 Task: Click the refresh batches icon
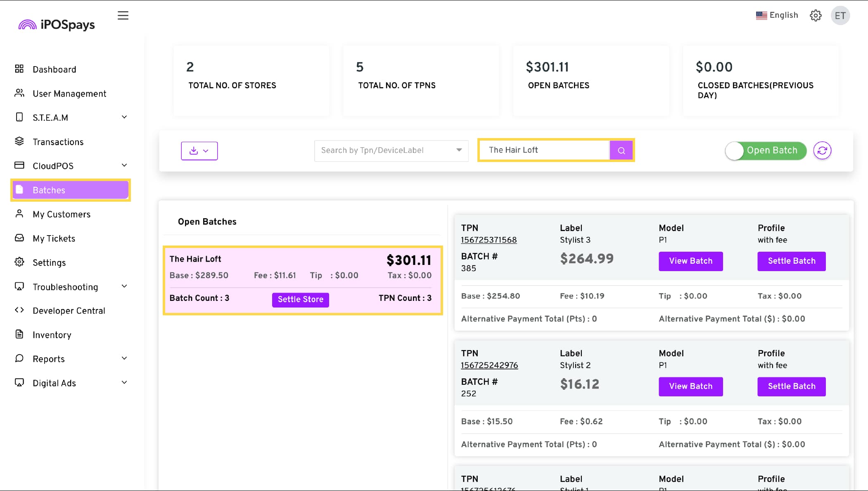tap(822, 150)
